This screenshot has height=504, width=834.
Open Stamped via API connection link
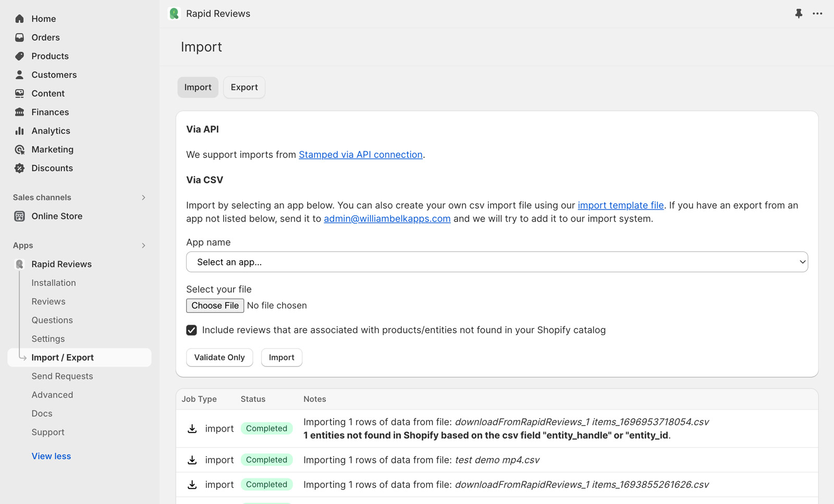pyautogui.click(x=360, y=155)
